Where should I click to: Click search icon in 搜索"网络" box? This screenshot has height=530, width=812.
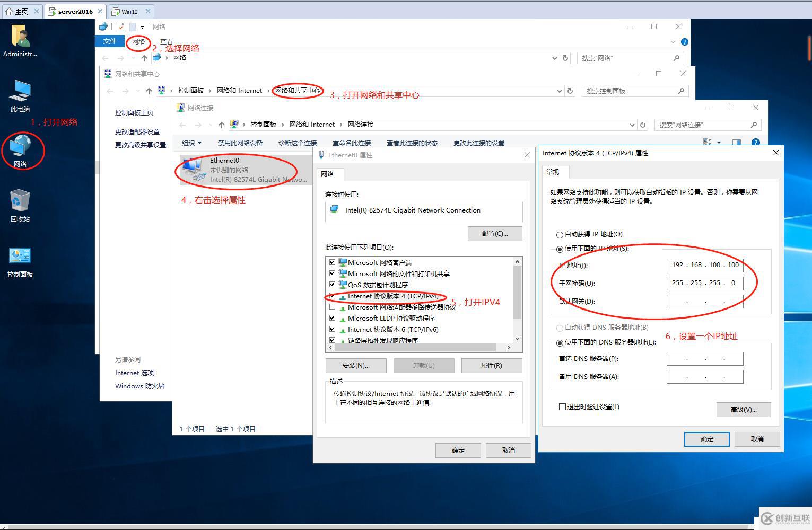click(676, 58)
